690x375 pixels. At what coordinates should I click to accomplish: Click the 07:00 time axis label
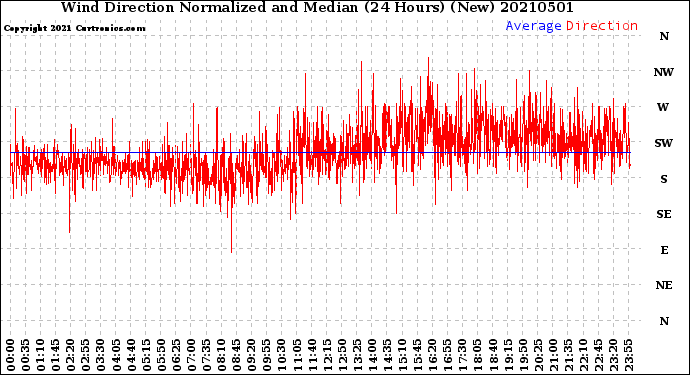click(x=191, y=355)
